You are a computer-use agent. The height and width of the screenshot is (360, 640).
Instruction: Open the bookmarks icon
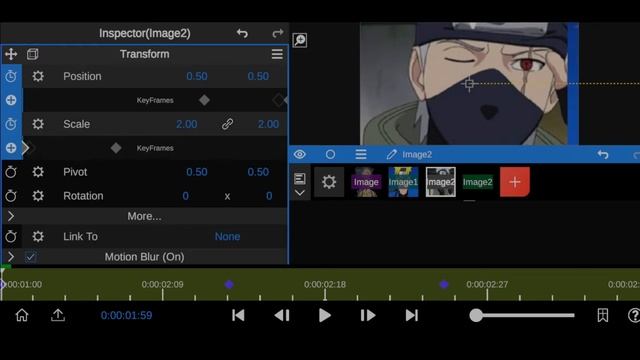pyautogui.click(x=603, y=315)
